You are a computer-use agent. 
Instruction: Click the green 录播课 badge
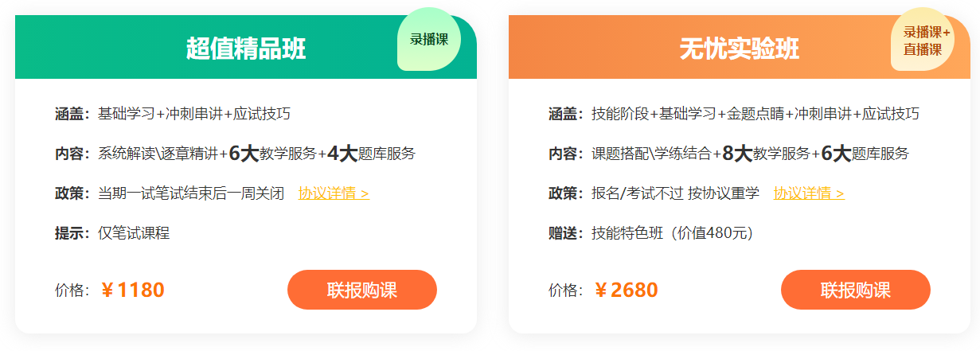coord(429,39)
